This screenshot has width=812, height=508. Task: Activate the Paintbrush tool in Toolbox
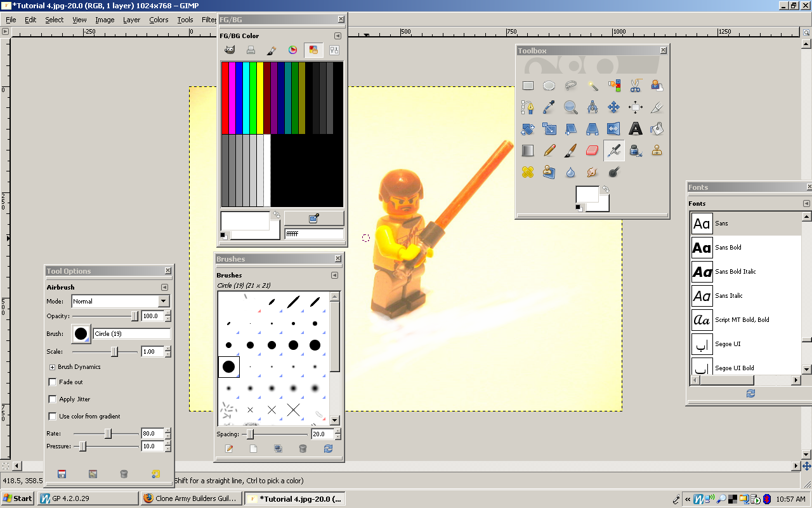pyautogui.click(x=571, y=150)
